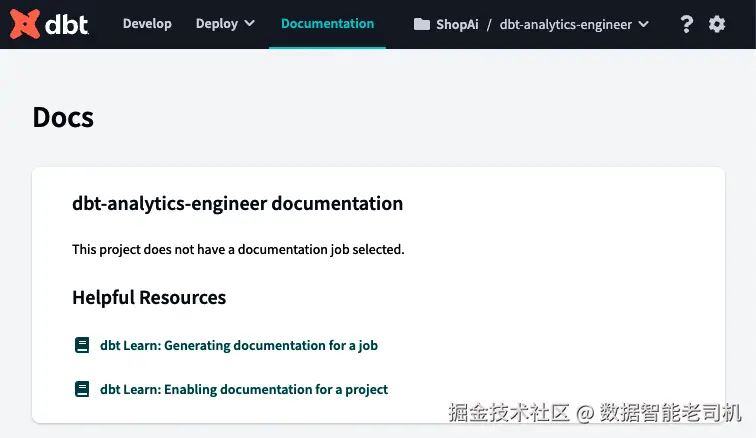The height and width of the screenshot is (438, 756).
Task: Open the help question mark icon
Action: coord(687,24)
